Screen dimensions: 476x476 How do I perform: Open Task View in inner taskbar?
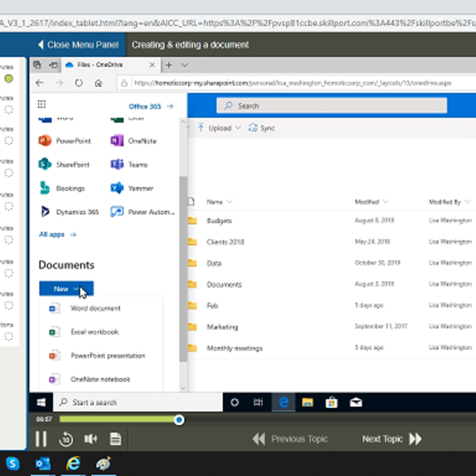pyautogui.click(x=258, y=403)
